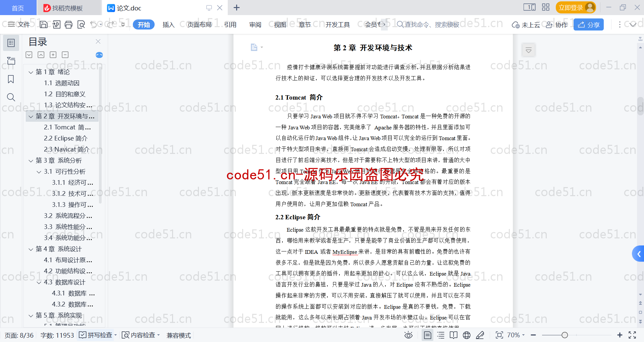644x342 pixels.
Task: Open more options vertical dots menu
Action: coord(620,24)
